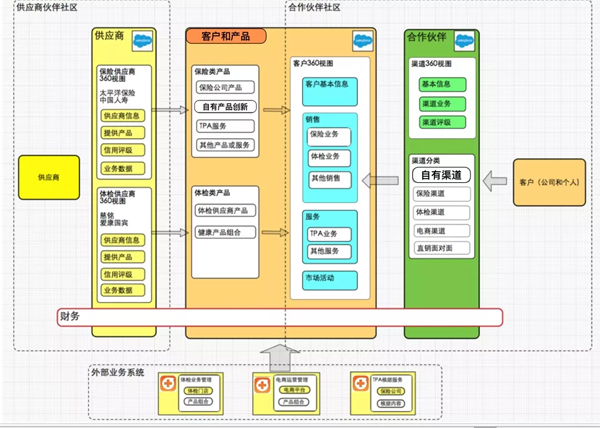Viewport: 600px width, 428px height.
Task: Click the Salesforce logo in the 合作伙伴 panel
Action: pyautogui.click(x=464, y=41)
